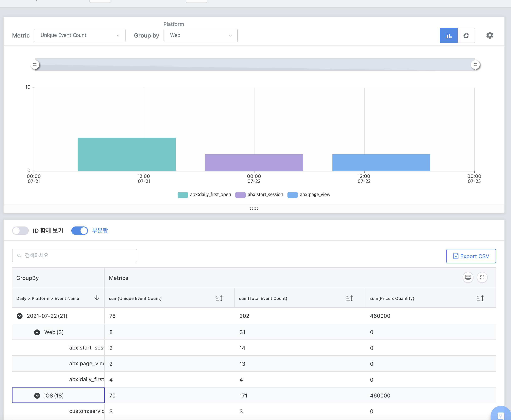Collapse the iOS (18) row
511x420 pixels.
point(37,396)
